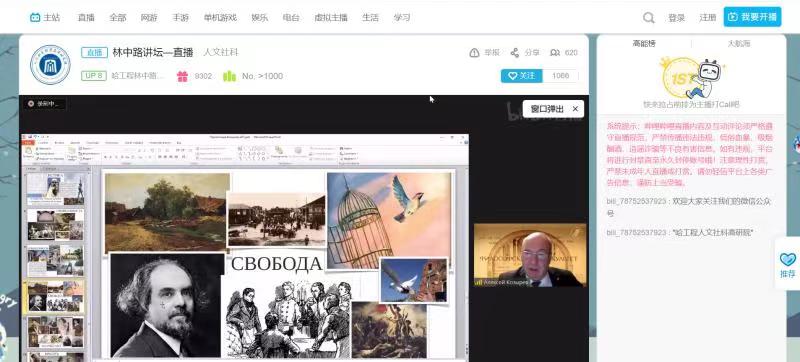The image size is (800, 362).
Task: Open the channel avatar logo
Action: click(50, 65)
